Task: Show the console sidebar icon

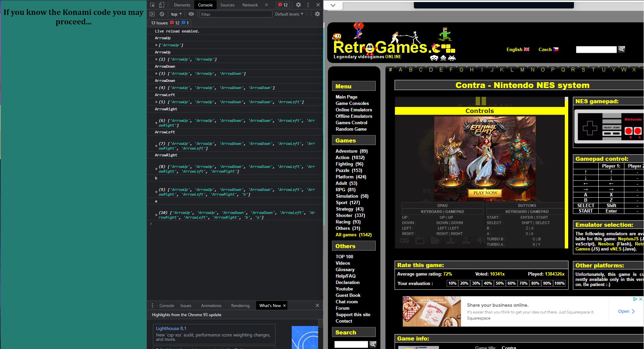Action: click(x=152, y=14)
